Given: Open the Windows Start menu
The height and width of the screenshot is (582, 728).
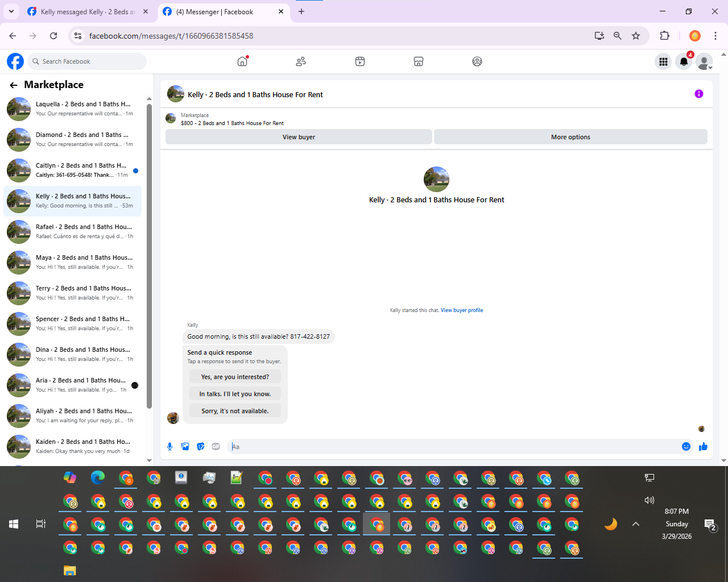Looking at the screenshot, I should (14, 524).
